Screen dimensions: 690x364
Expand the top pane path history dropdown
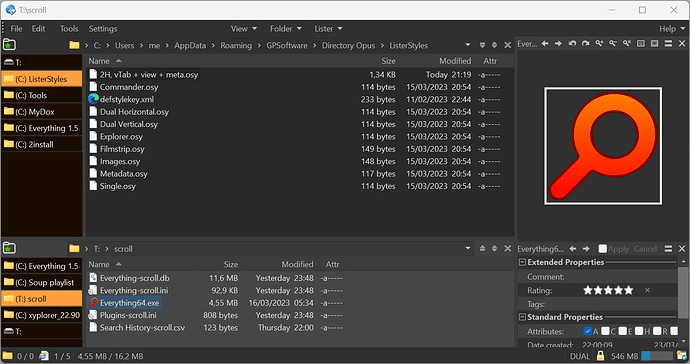[x=467, y=45]
